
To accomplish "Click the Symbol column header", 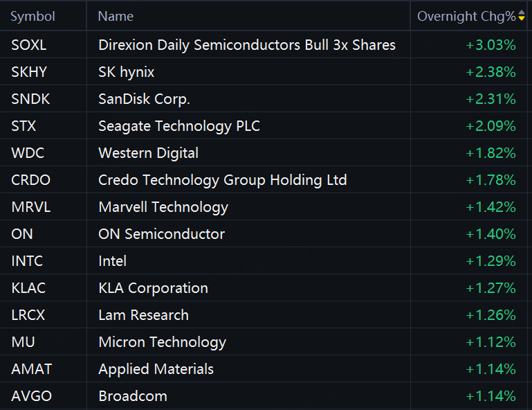I will (33, 17).
